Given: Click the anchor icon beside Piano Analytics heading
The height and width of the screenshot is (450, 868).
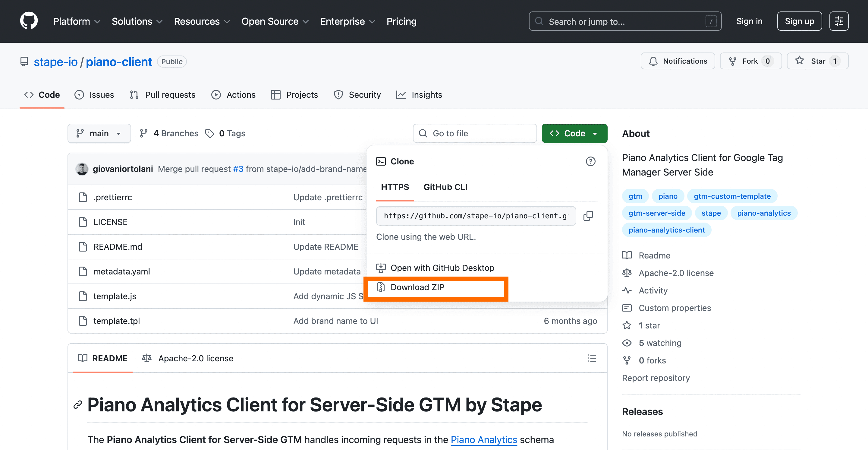Looking at the screenshot, I should click(77, 405).
